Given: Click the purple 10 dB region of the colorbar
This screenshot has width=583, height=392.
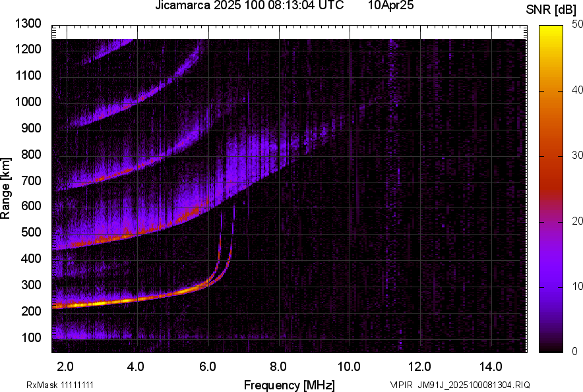Looking at the screenshot, I should (551, 287).
